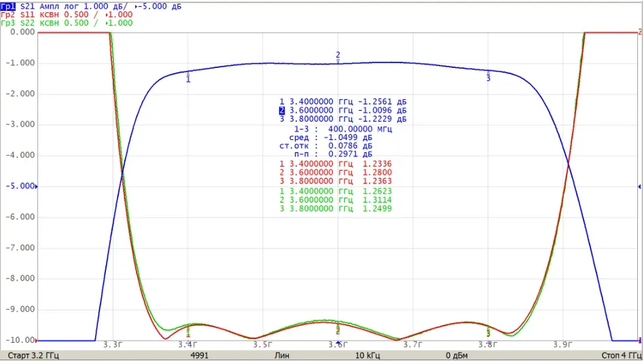Click blue marker 3 at 3.8 GHz

pyautogui.click(x=488, y=76)
